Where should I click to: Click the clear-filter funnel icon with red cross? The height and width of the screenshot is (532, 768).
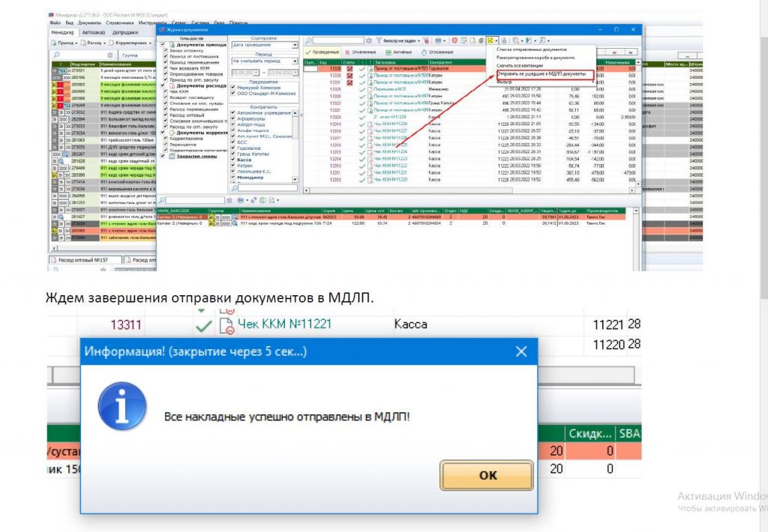click(426, 40)
